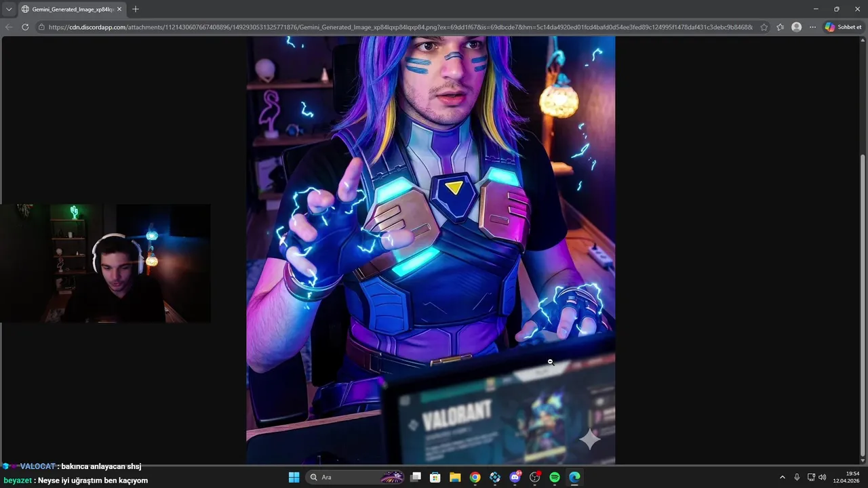
Task: Open File Explorer from taskbar
Action: click(x=455, y=477)
